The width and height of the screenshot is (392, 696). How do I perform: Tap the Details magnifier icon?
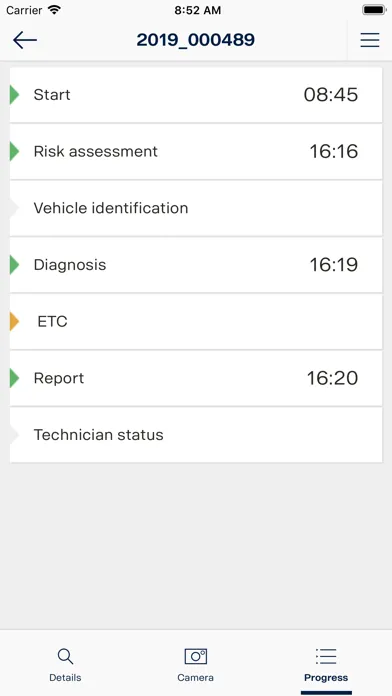pos(65,656)
